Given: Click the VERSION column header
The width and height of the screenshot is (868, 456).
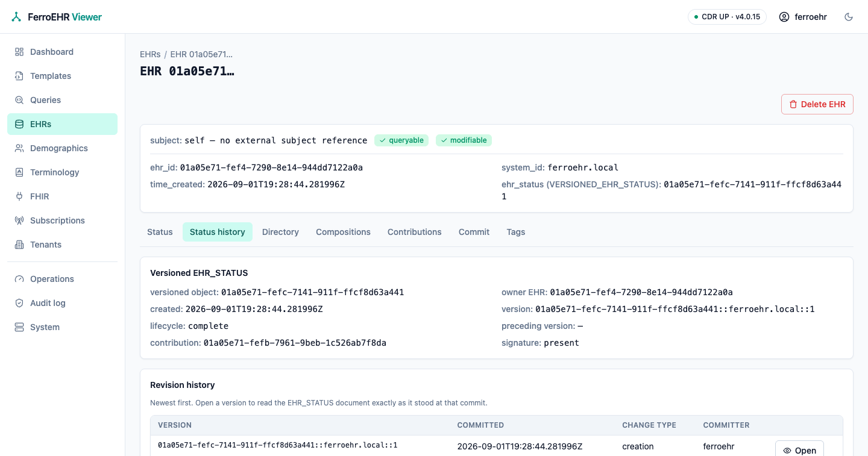Looking at the screenshot, I should (x=175, y=425).
